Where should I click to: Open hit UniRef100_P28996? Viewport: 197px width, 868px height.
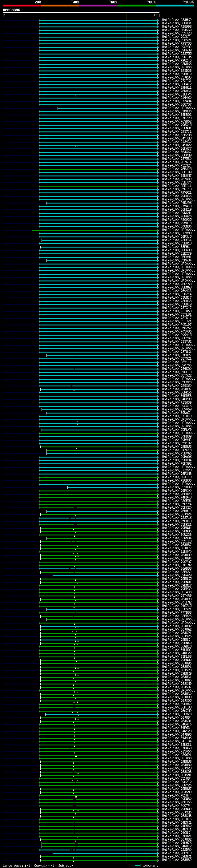click(177, 26)
